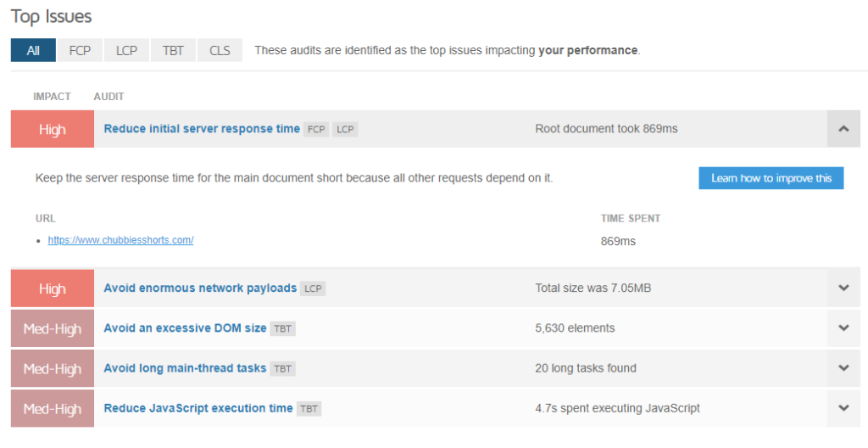The height and width of the screenshot is (448, 868).
Task: Click the FCP tag on server response audit
Action: click(x=316, y=130)
